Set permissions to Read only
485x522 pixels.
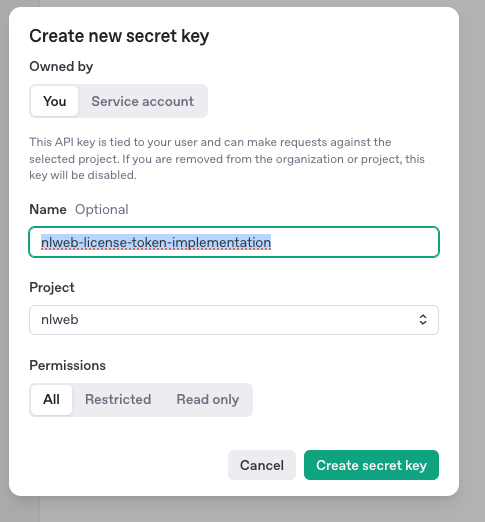coord(208,399)
